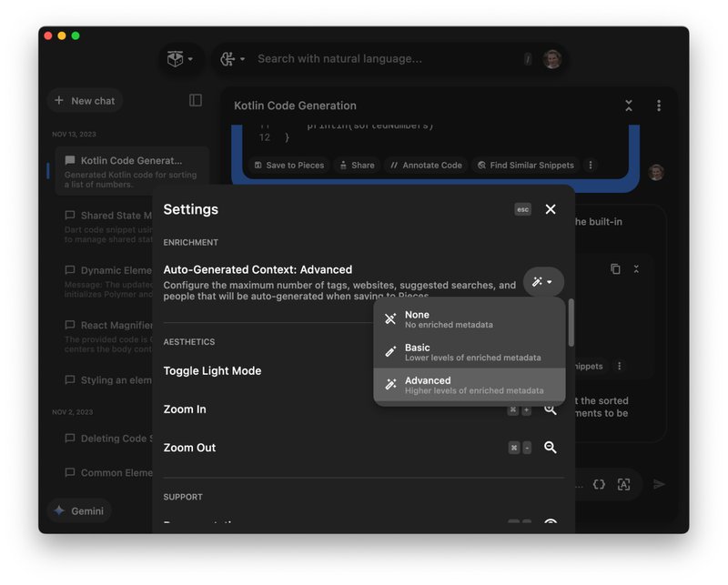
Task: Open the conversation three-dot options menu
Action: pos(659,106)
